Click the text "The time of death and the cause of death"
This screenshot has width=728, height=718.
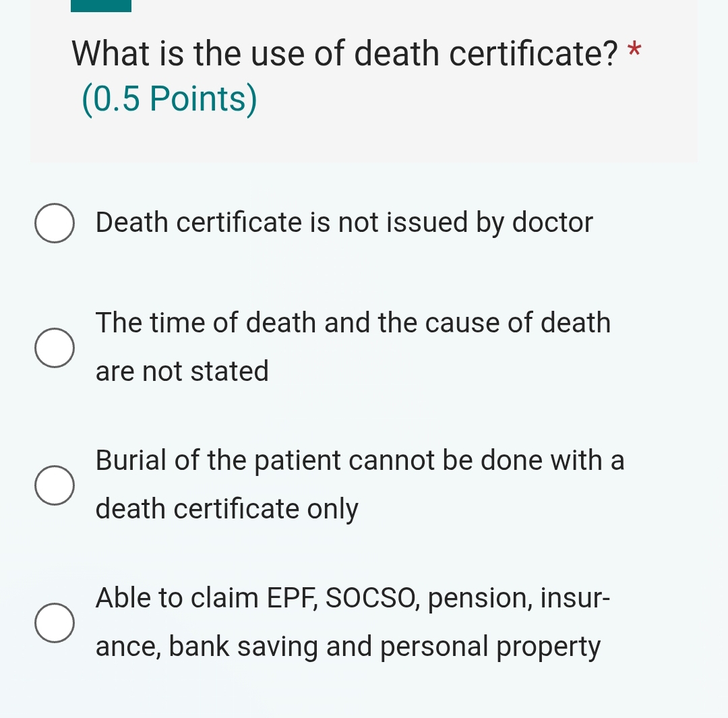pos(353,323)
